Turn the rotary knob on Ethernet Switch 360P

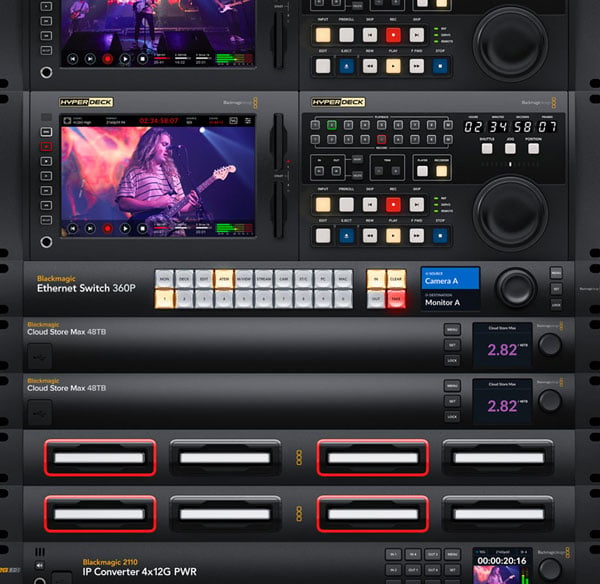[516, 288]
